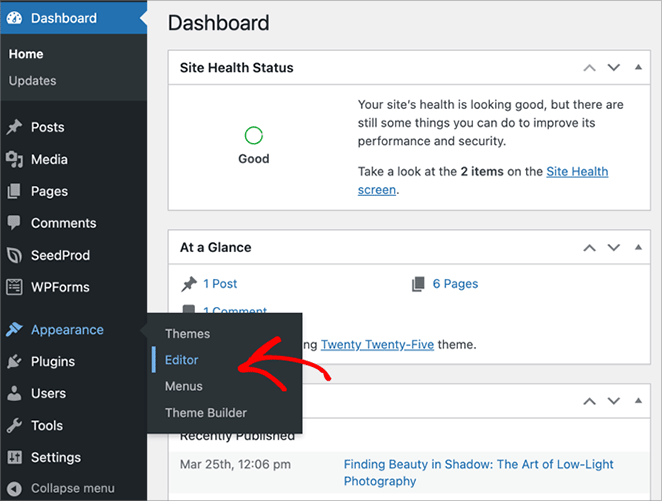Click the Users person icon
662x501 pixels.
(14, 393)
